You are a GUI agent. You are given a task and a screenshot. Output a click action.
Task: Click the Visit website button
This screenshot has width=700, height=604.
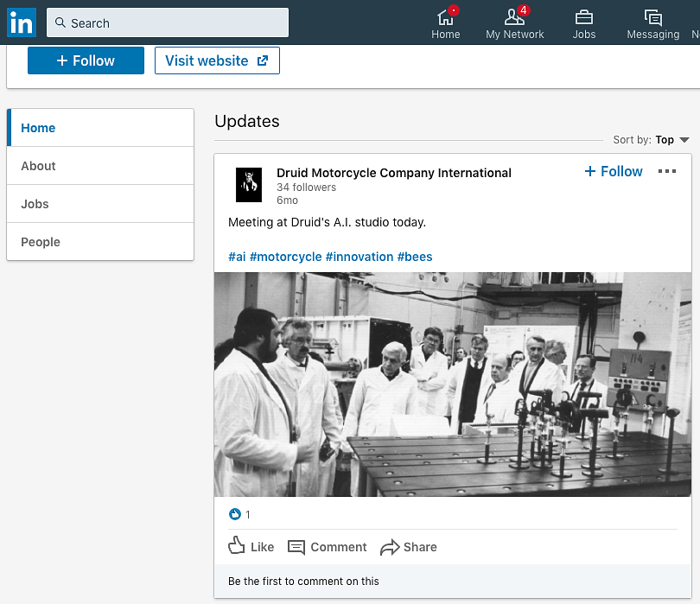click(x=217, y=60)
